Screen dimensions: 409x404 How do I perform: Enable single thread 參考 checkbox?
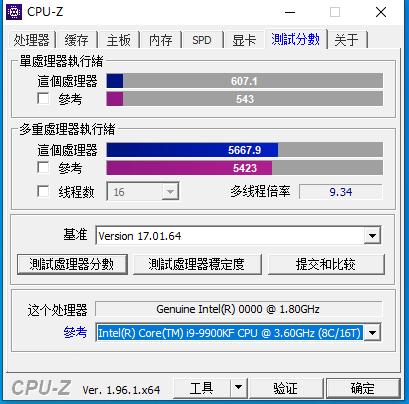pyautogui.click(x=43, y=99)
